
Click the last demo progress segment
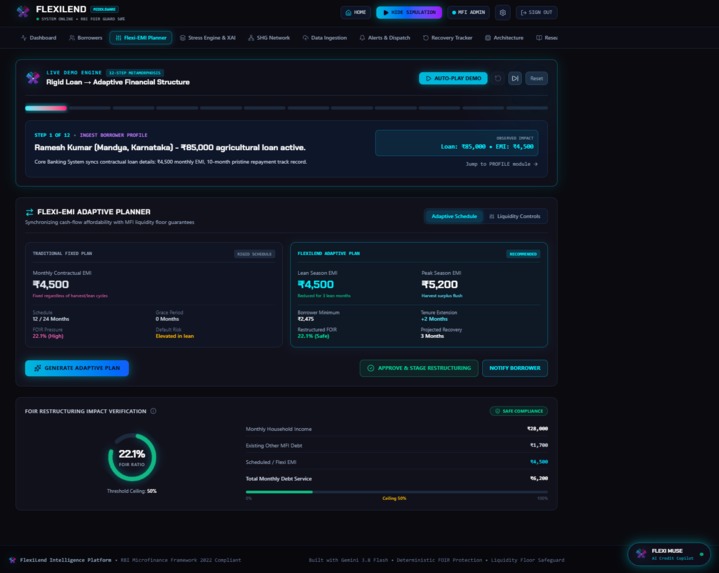tap(527, 108)
